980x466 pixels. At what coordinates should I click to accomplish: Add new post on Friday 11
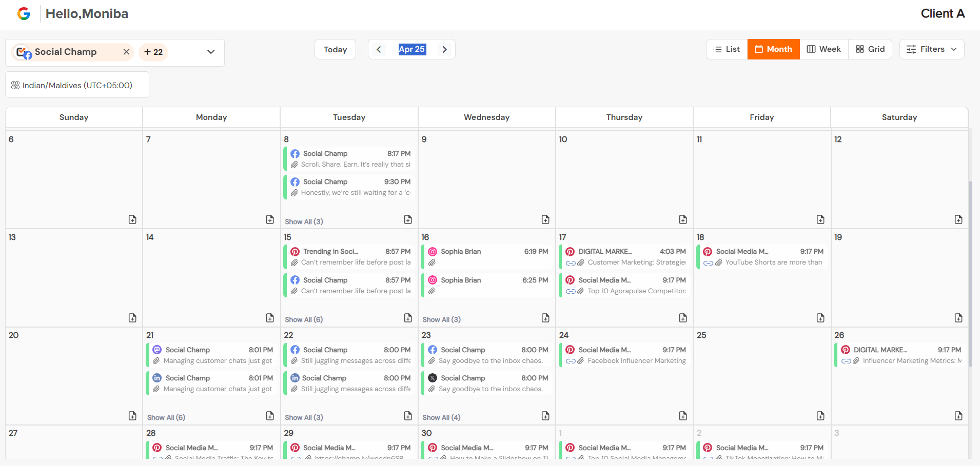820,219
